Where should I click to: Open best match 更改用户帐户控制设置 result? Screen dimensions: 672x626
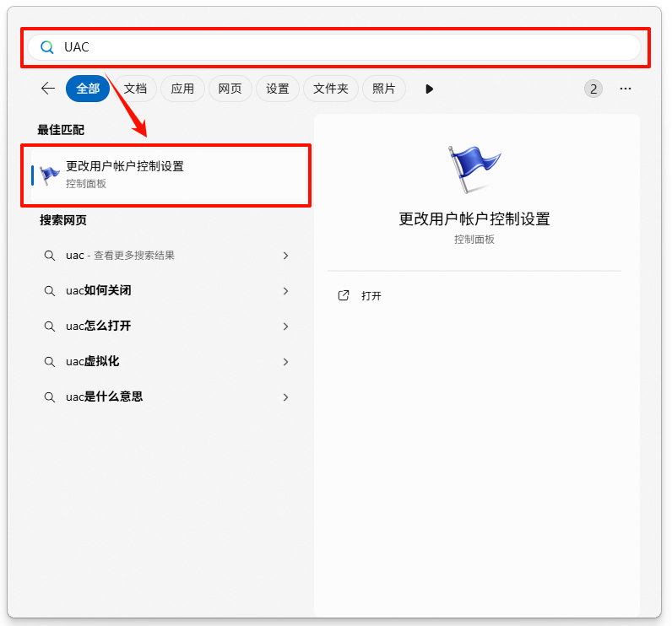170,175
